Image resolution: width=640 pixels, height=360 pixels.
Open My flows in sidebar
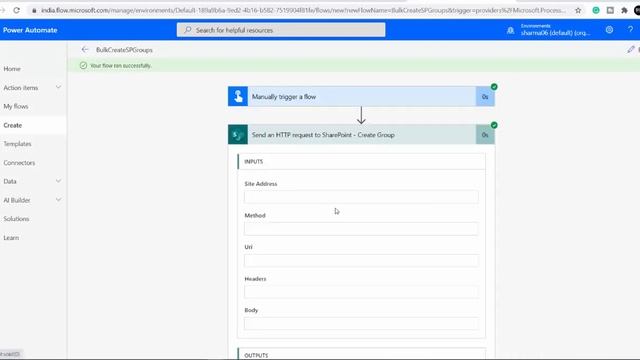pyautogui.click(x=16, y=106)
